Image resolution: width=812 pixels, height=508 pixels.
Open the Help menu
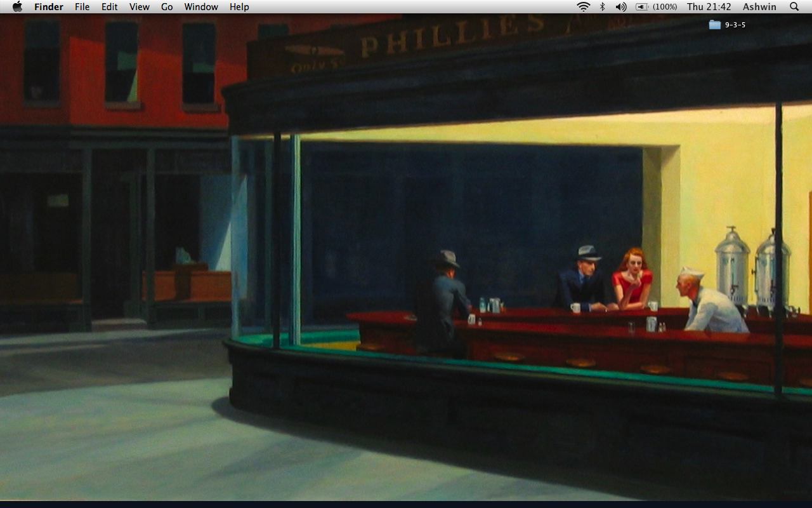click(x=239, y=7)
